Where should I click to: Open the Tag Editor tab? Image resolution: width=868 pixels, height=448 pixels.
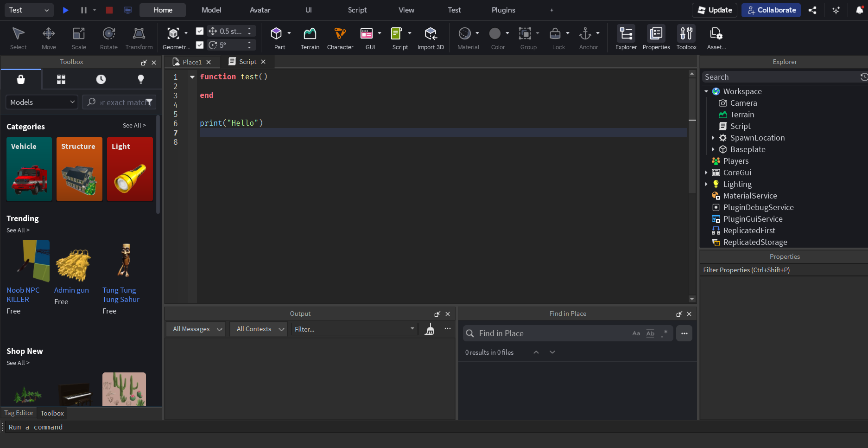coord(18,413)
